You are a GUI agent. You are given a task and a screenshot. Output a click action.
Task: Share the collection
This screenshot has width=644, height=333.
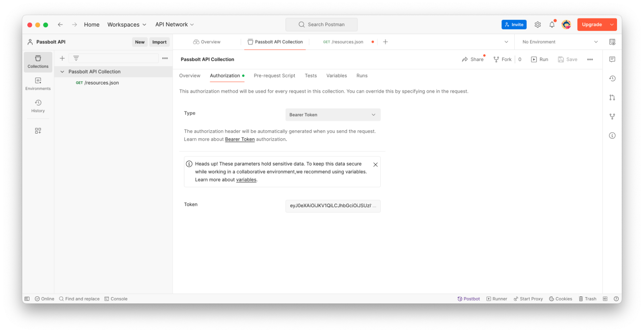coord(473,60)
